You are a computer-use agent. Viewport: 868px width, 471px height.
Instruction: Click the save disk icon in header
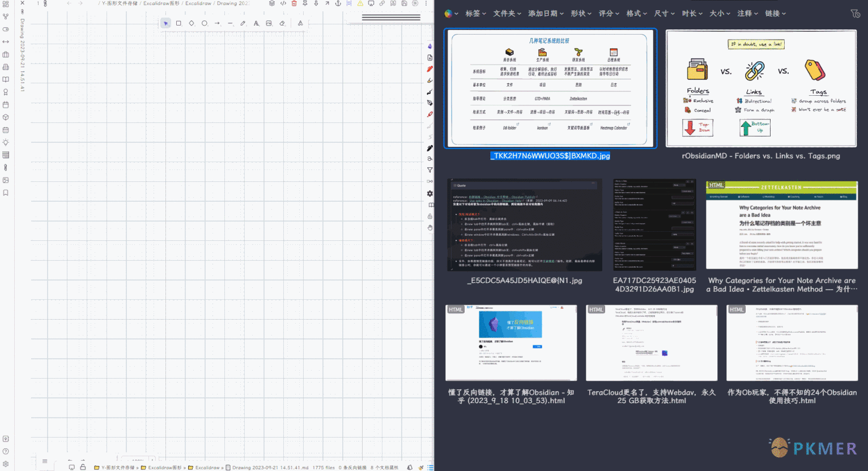(404, 3)
